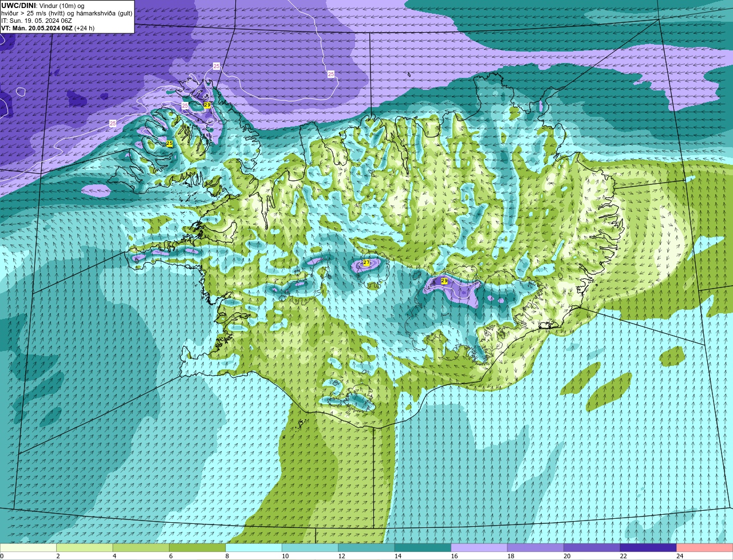Click the 0–2 m/s pale cream legend swatch

click(x=28, y=548)
